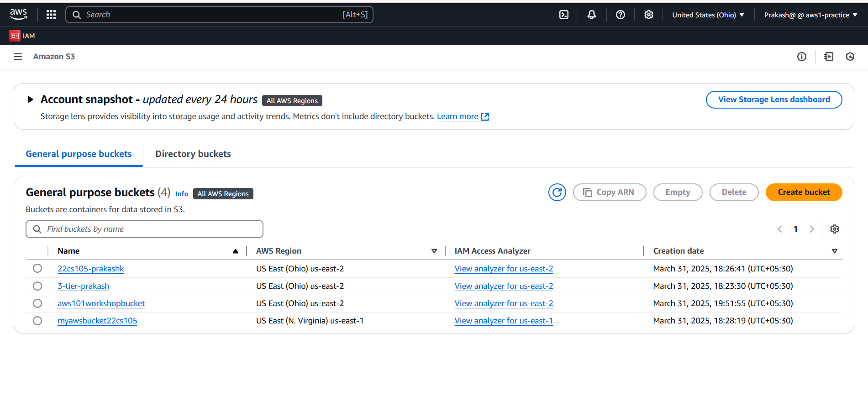Click the IAM Access Analyzer column header
This screenshot has height=401, width=868.
pos(492,251)
